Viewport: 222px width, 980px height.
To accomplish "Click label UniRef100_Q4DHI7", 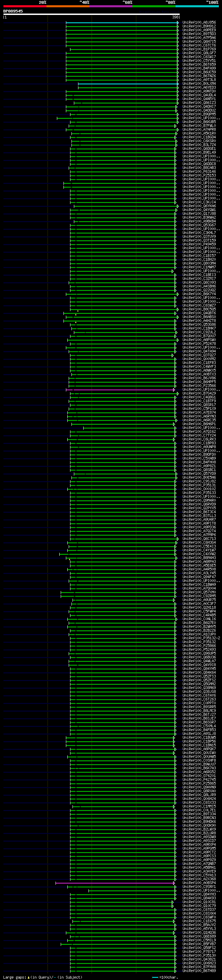I will (199, 106).
